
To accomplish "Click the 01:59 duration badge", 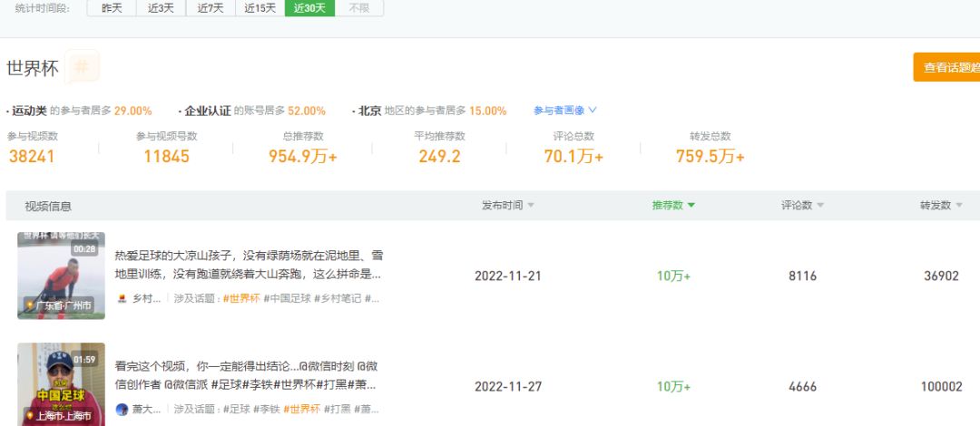I will coord(84,360).
